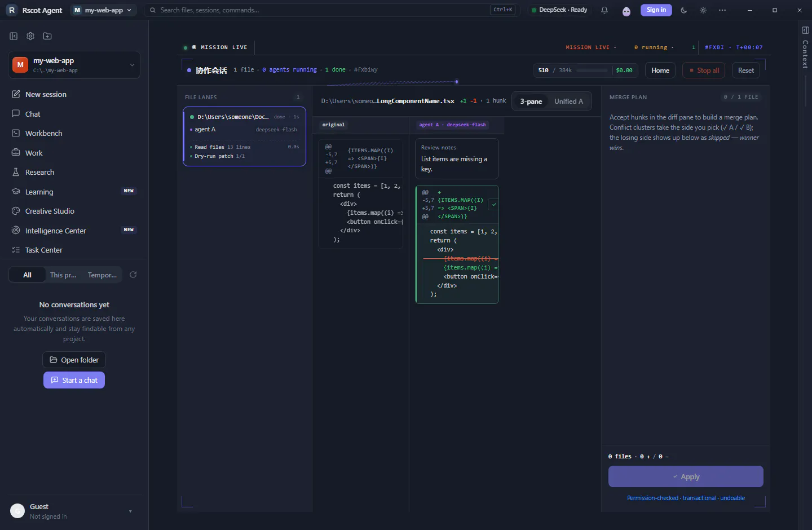Screen dimensions: 812x530
Task: Open settings gear icon in sidebar
Action: pyautogui.click(x=30, y=36)
